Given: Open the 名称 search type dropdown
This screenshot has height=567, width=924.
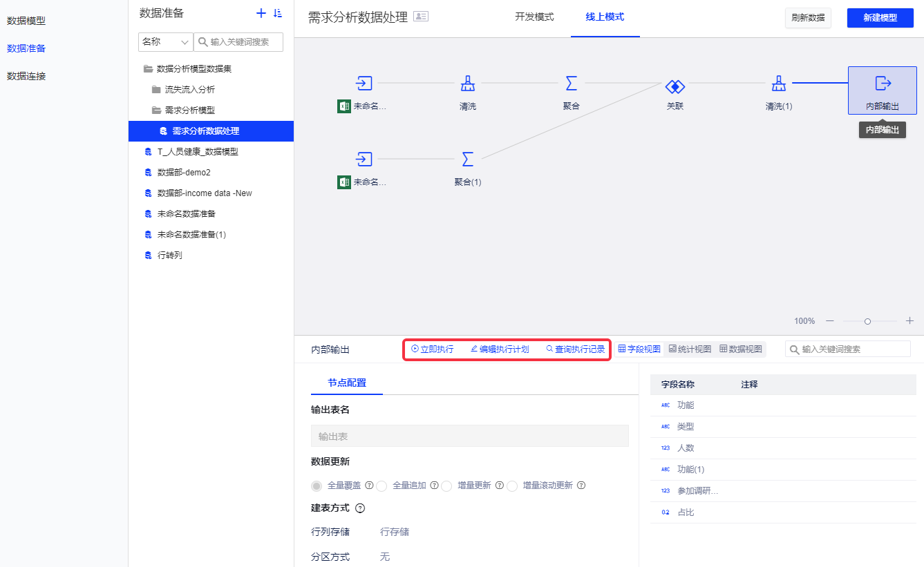Looking at the screenshot, I should tap(165, 42).
